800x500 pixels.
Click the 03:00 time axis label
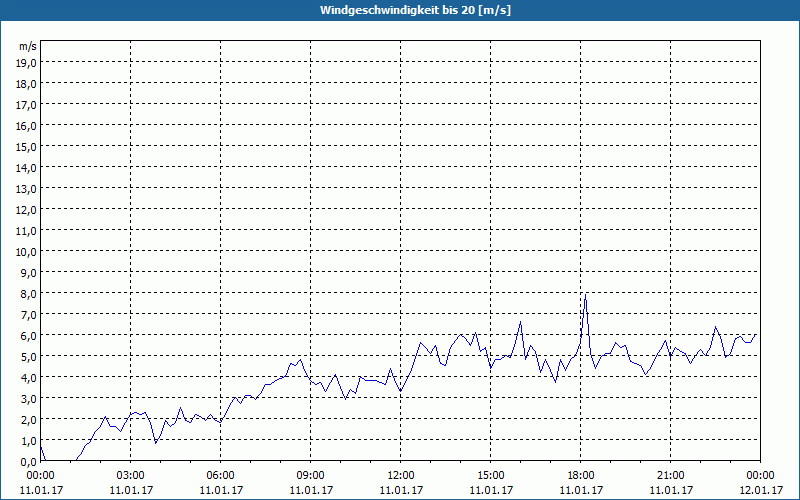(131, 476)
